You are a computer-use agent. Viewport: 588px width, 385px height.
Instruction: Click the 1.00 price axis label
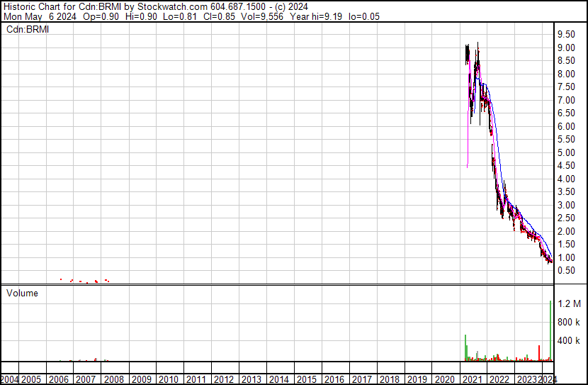(566, 258)
